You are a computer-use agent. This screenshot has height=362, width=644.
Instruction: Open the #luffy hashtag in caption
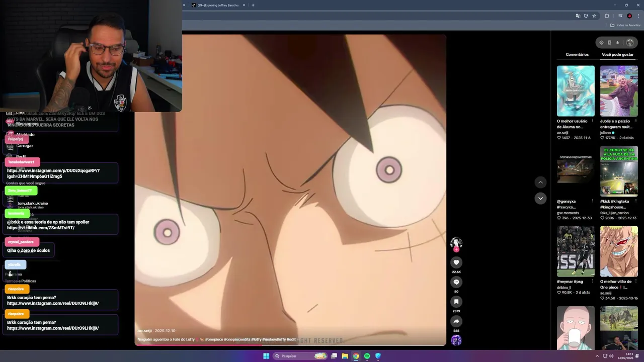pos(257,339)
